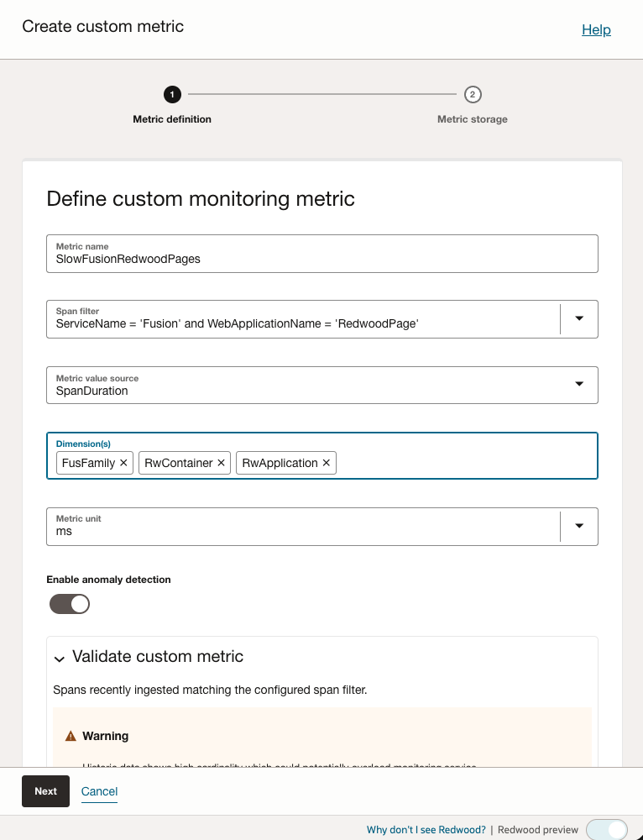This screenshot has width=643, height=840.
Task: Open the Metric unit dropdown
Action: click(x=579, y=527)
